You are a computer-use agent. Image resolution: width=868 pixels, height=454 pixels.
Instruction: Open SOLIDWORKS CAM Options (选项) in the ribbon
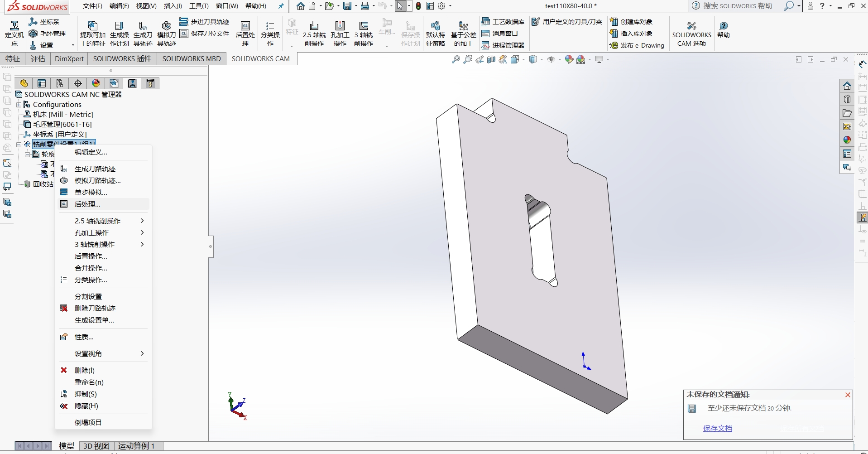coord(692,34)
